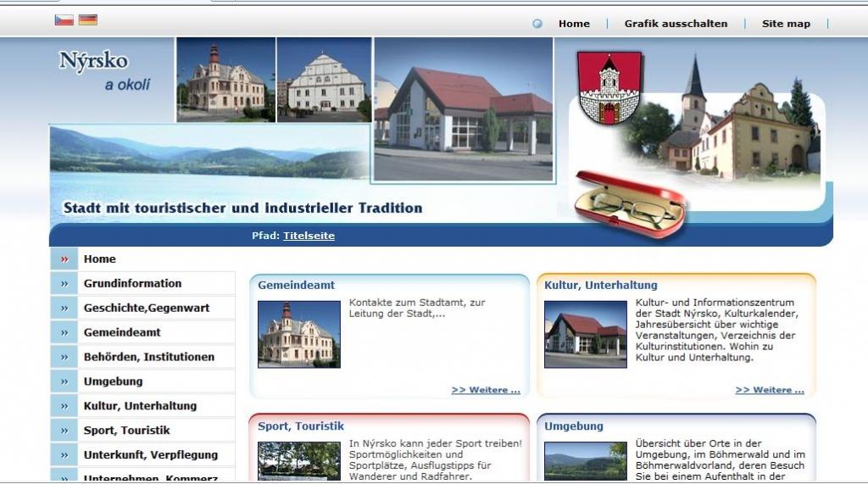Click arrow icon beside Unterkunft, Verpflegung
The height and width of the screenshot is (484, 868).
[x=64, y=454]
